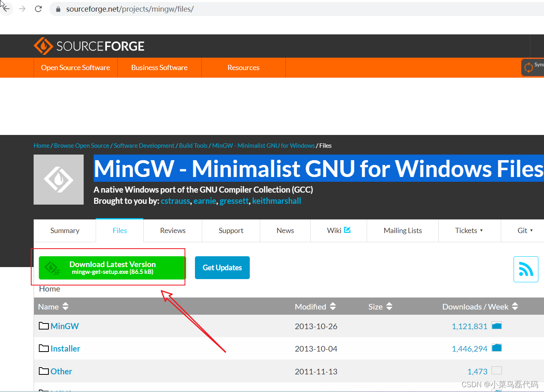This screenshot has width=544, height=392.
Task: Click Other row downloads chart icon
Action: [x=497, y=370]
